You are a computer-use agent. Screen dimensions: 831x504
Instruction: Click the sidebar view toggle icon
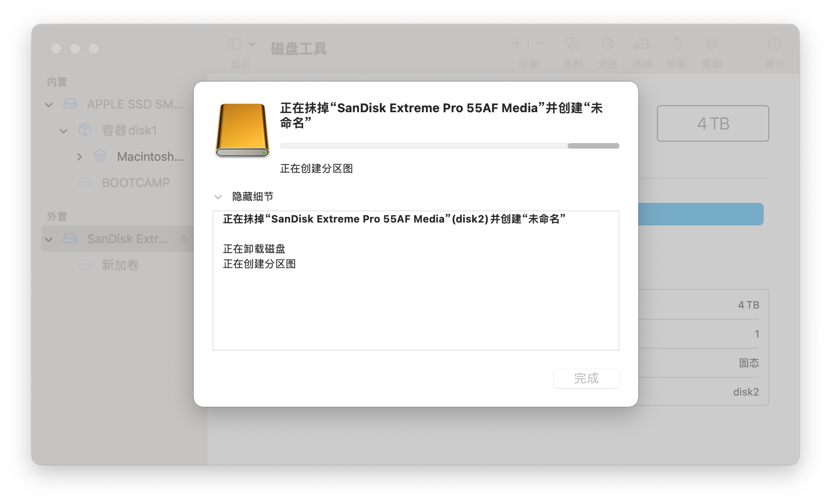[234, 44]
